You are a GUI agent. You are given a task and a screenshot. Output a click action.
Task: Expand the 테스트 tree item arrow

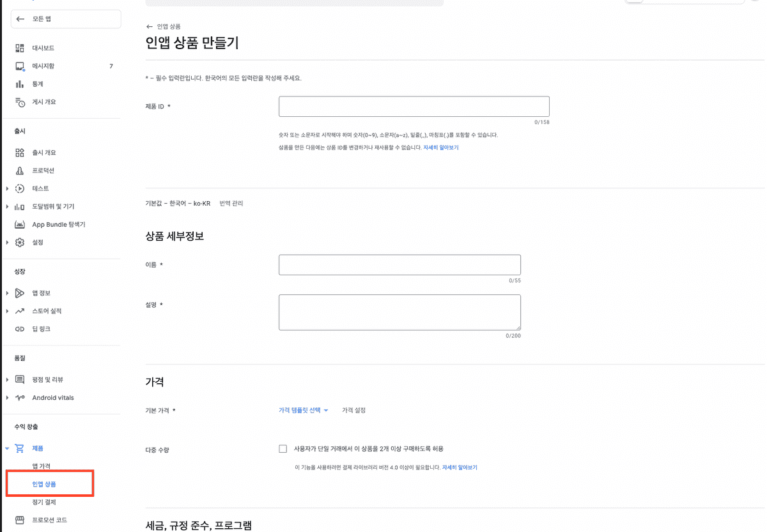coord(7,188)
